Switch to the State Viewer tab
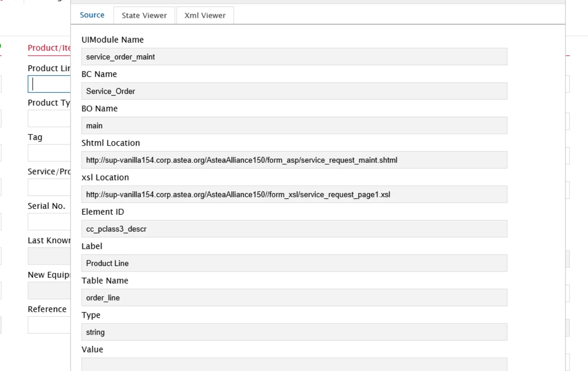The image size is (588, 371). click(144, 15)
